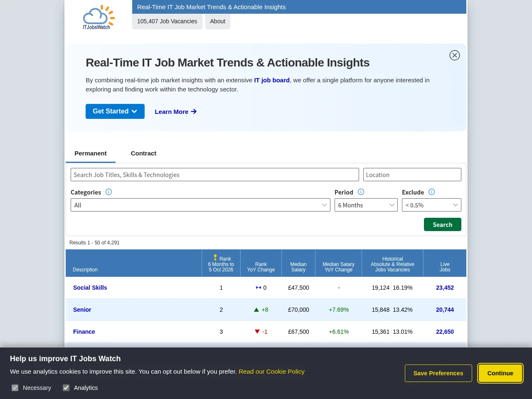
Task: Open the About menu item
Action: click(218, 21)
